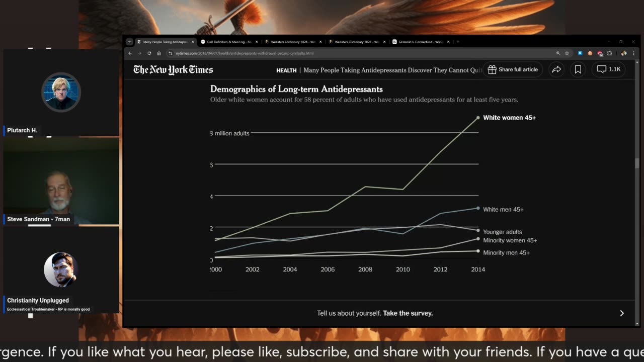The height and width of the screenshot is (362, 644).
Task: Minimize the browser window
Action: tap(608, 42)
